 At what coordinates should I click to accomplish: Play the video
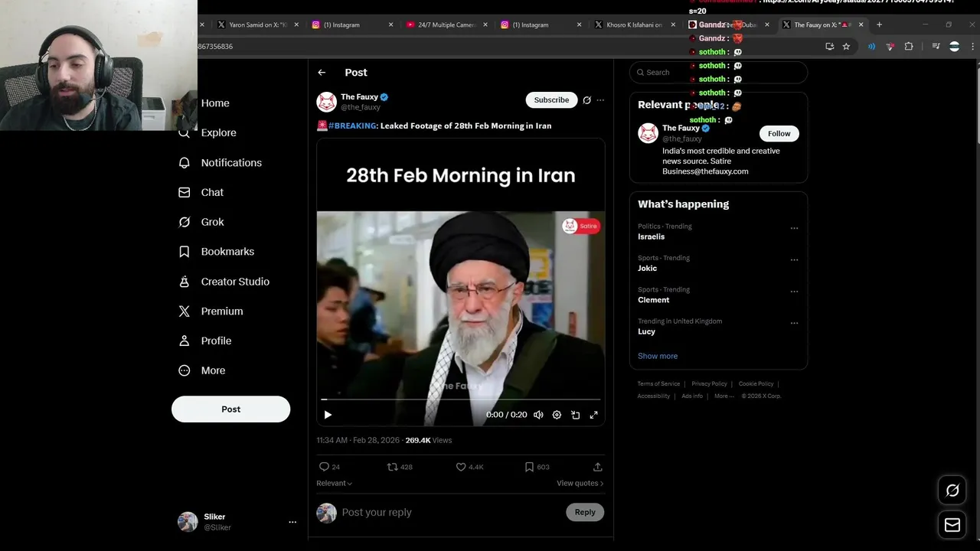point(328,415)
